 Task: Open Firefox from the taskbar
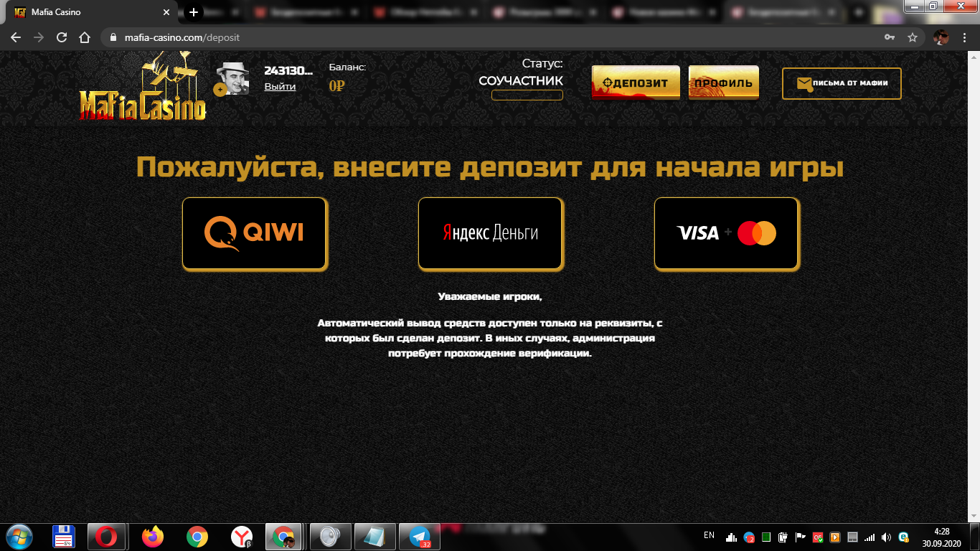tap(153, 537)
